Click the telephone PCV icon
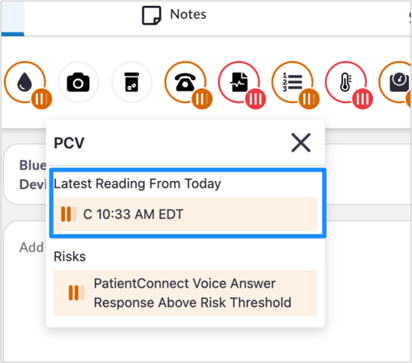Screen dimensions: 412x363 (185, 82)
